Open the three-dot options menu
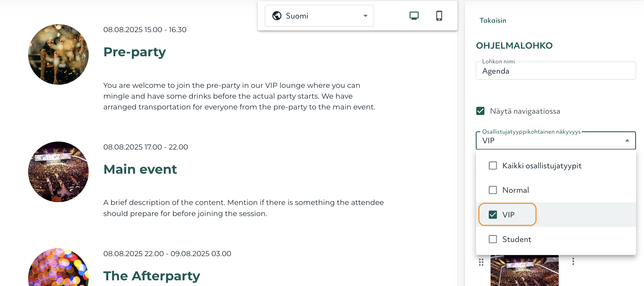644x286 pixels. [573, 261]
